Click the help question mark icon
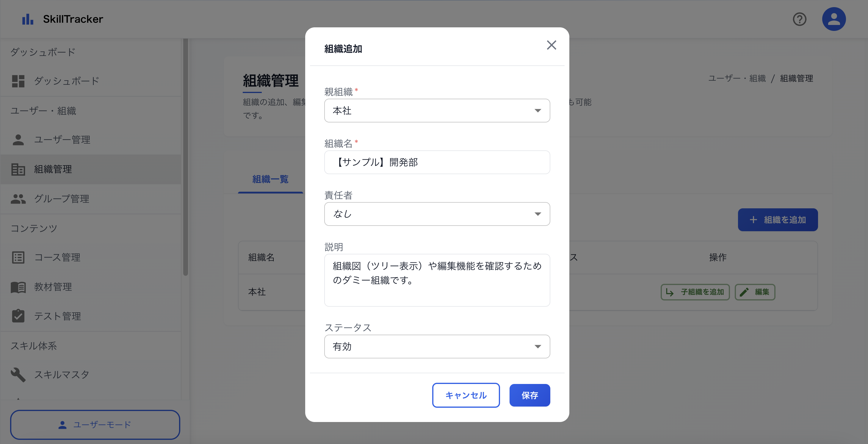868x444 pixels. click(x=800, y=19)
